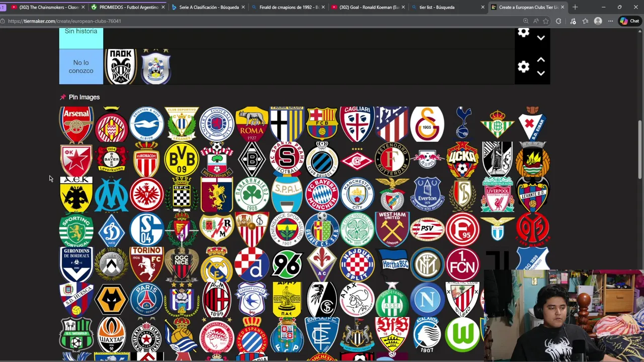Click the West Ham United badge
The width and height of the screenshot is (644, 362).
click(x=392, y=230)
